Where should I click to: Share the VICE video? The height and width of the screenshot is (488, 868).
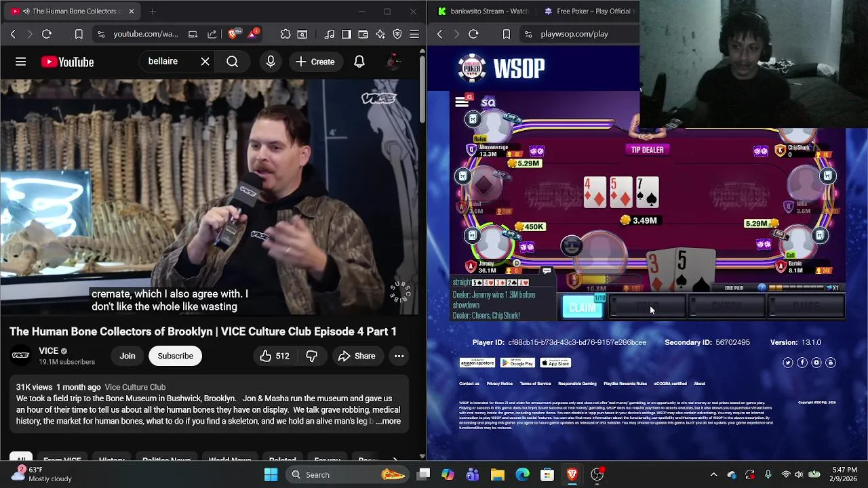pyautogui.click(x=357, y=356)
